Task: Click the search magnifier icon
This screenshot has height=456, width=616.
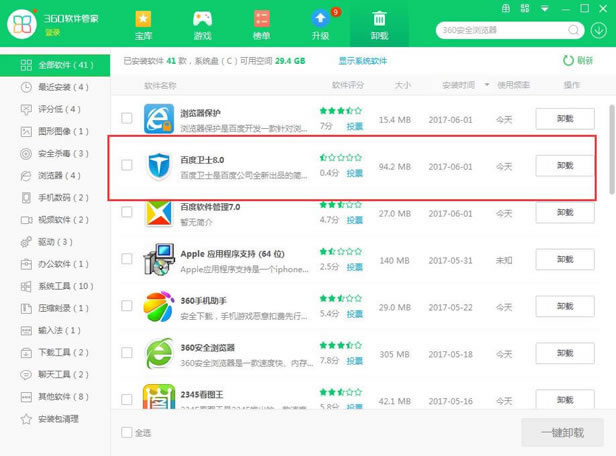Action: click(573, 30)
